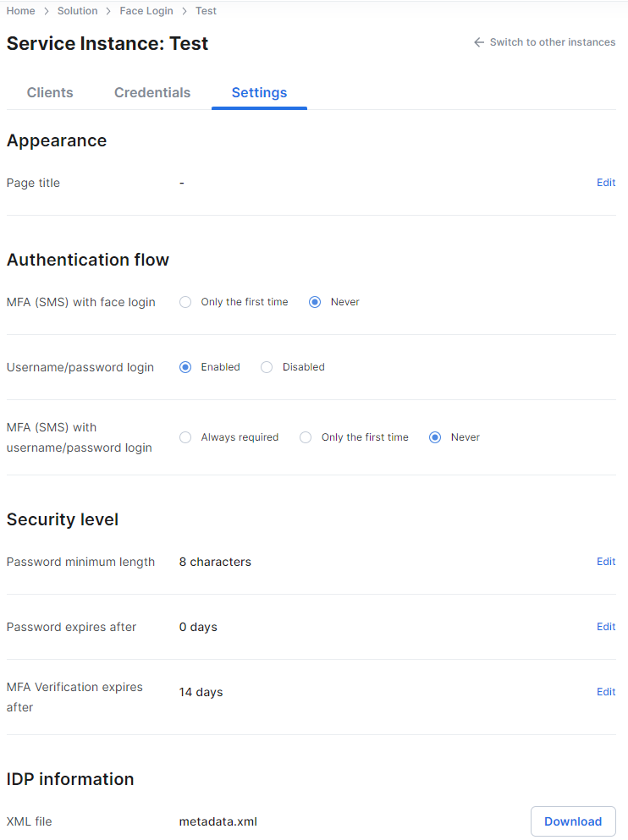Download the metadata.xml file
Image resolution: width=628 pixels, height=840 pixels.
coord(573,821)
